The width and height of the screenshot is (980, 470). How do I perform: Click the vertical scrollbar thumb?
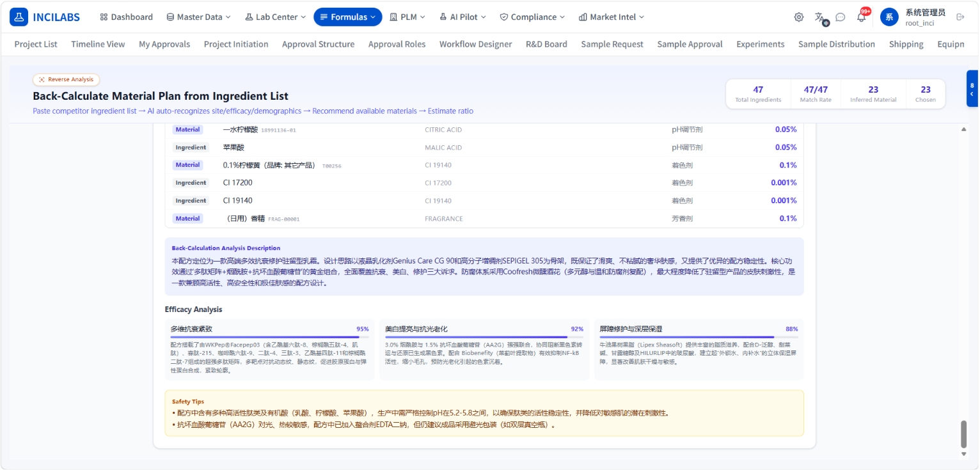click(964, 435)
